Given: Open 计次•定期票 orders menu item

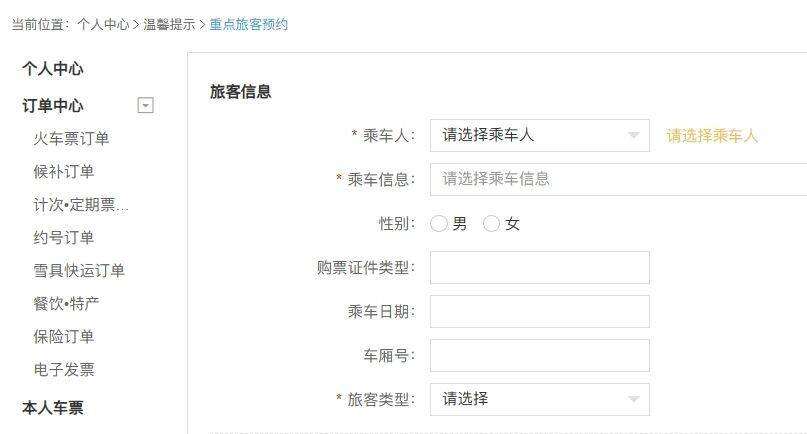Looking at the screenshot, I should click(x=81, y=205).
